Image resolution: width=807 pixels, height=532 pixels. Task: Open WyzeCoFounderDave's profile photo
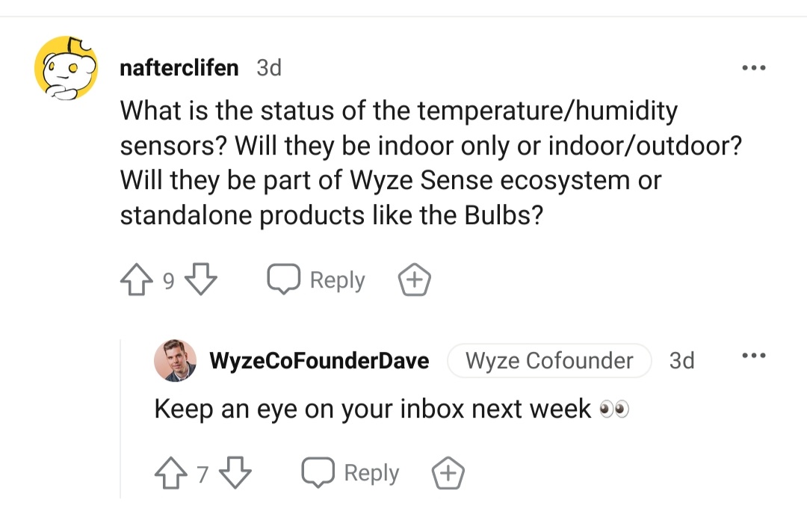tap(175, 361)
